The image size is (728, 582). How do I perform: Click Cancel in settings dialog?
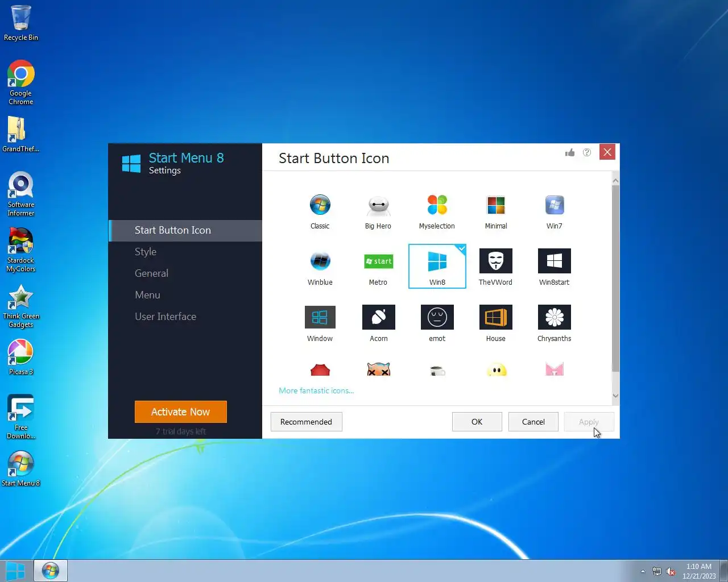pyautogui.click(x=533, y=422)
